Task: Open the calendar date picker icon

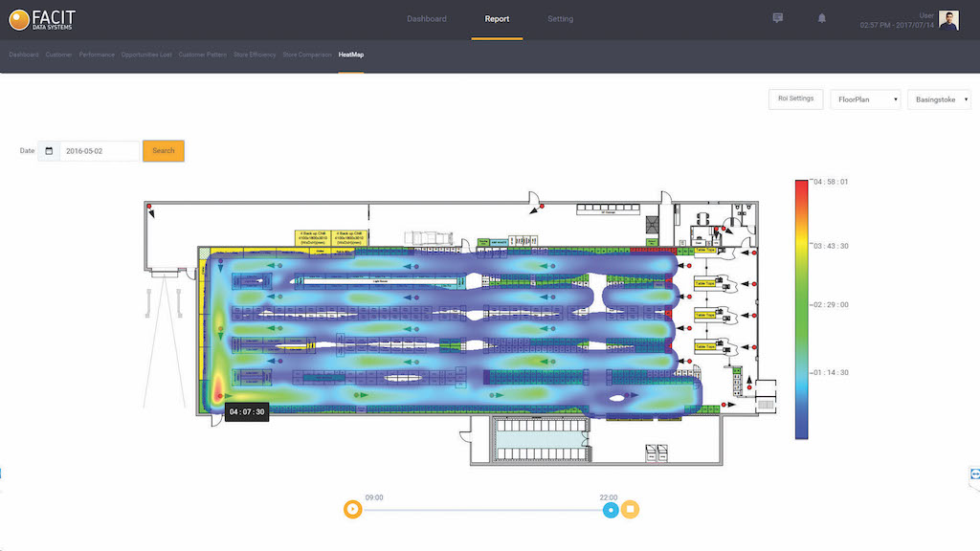Action: pos(49,151)
